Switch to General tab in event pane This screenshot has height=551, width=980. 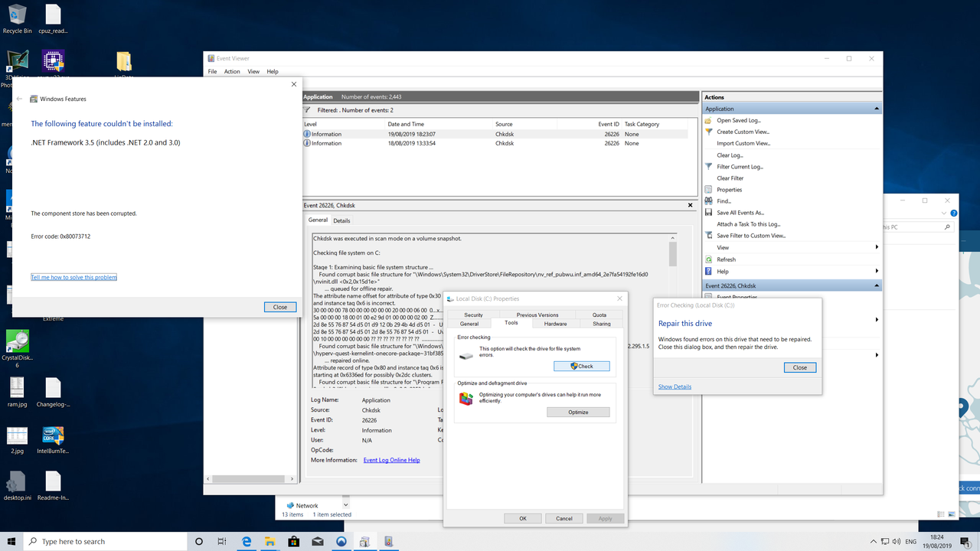tap(318, 220)
